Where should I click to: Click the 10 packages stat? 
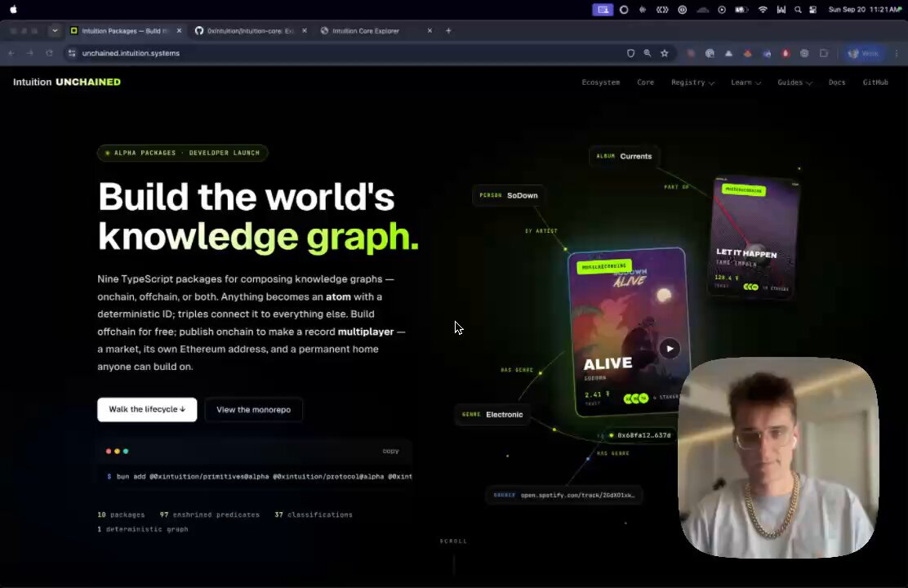pyautogui.click(x=121, y=514)
